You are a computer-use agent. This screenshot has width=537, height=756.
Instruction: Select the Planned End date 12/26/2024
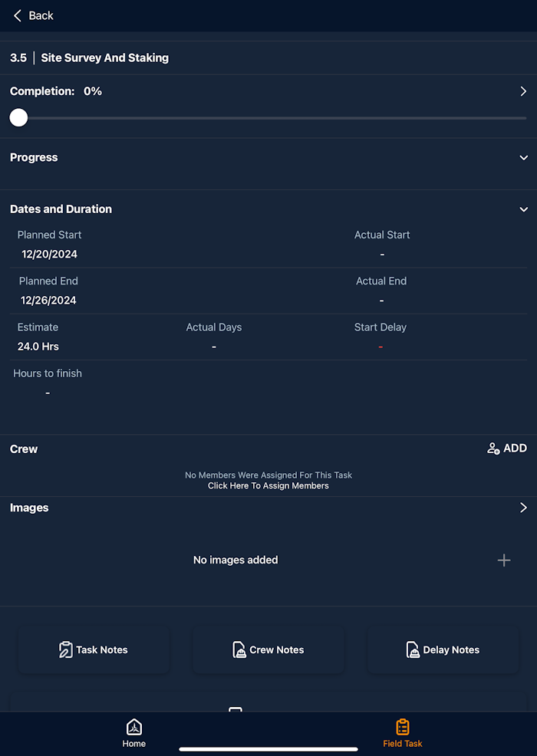[x=49, y=301]
